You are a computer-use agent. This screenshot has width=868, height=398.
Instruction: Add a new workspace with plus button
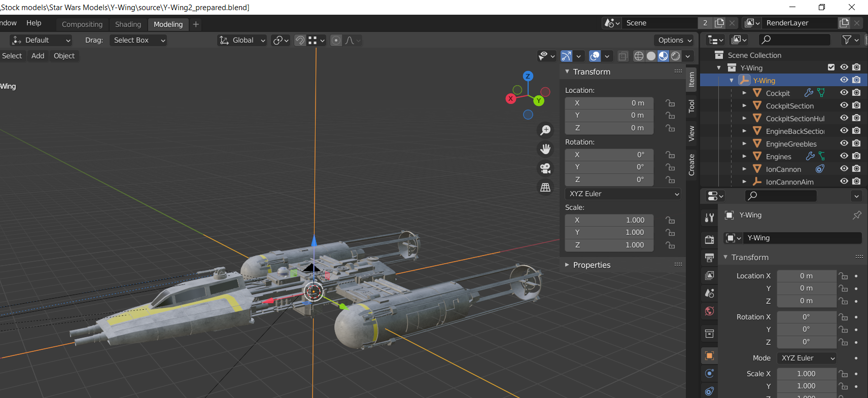196,24
